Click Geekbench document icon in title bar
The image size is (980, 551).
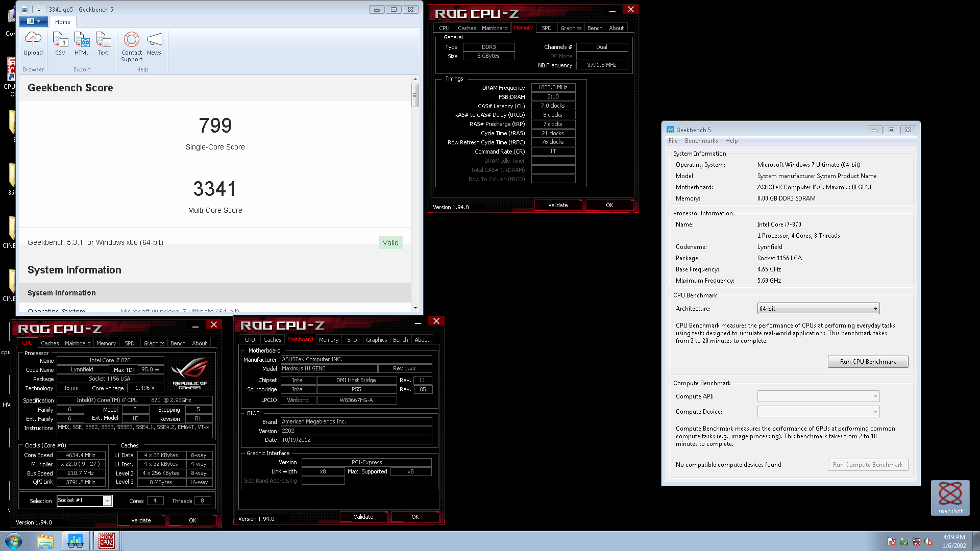pyautogui.click(x=24, y=10)
